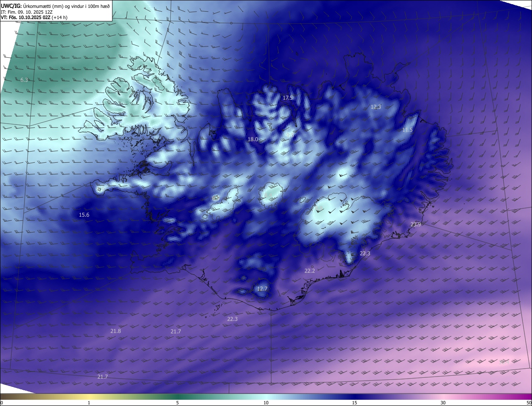Click the valid time line 'VT: Fös. 10.10.2025 02Z (+14 h)'
532x406 pixels.
click(x=34, y=17)
